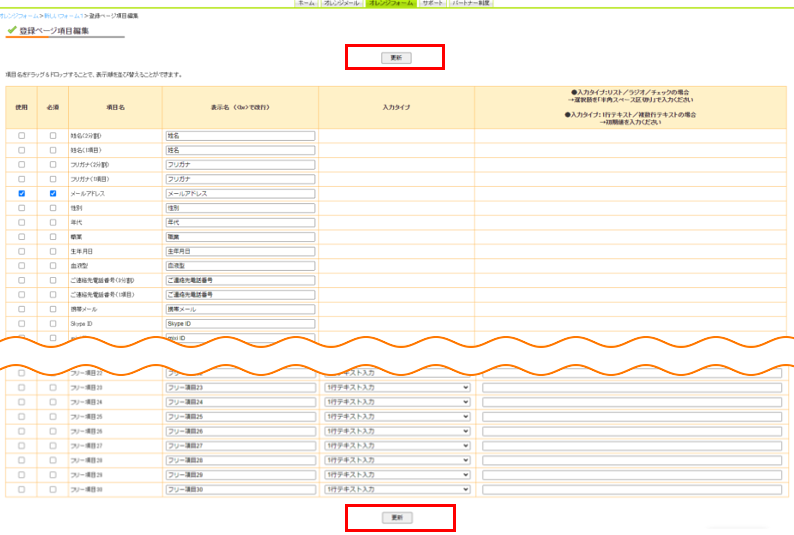This screenshot has width=794, height=535.
Task: Click the 血液型 display name field
Action: pyautogui.click(x=240, y=266)
